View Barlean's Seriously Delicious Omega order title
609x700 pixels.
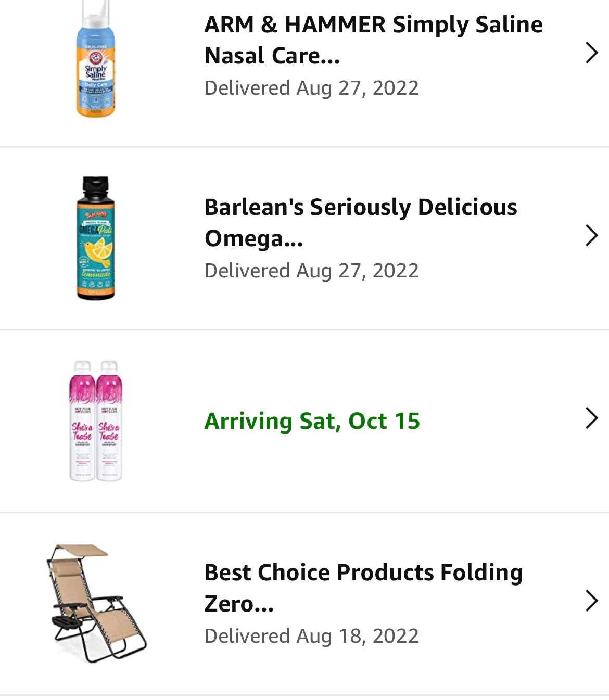click(x=360, y=223)
